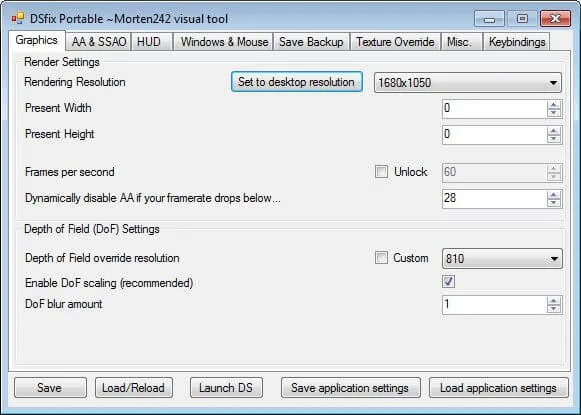Minimize the DSfix window
The width and height of the screenshot is (581, 415).
(x=489, y=19)
